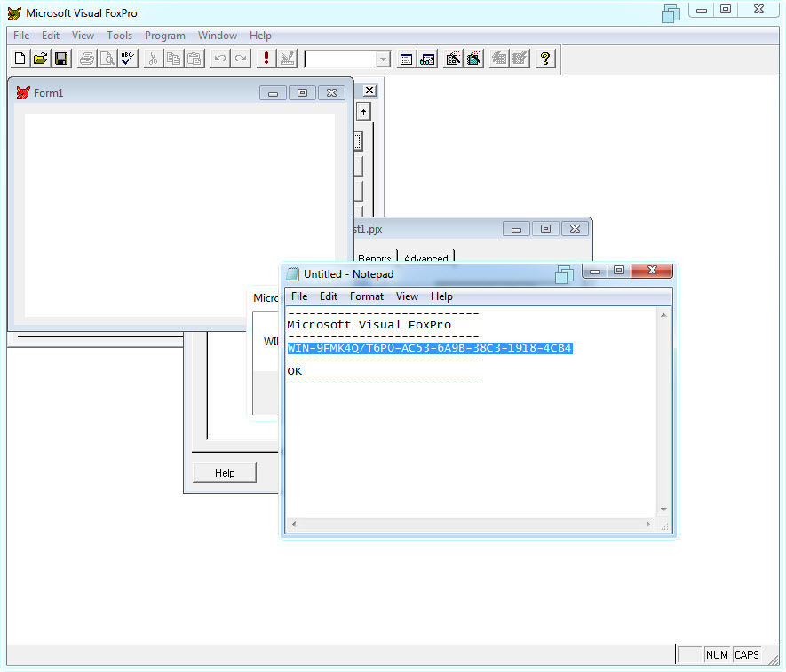Open Notepad's Format menu
The width and height of the screenshot is (786, 672).
pyautogui.click(x=367, y=296)
